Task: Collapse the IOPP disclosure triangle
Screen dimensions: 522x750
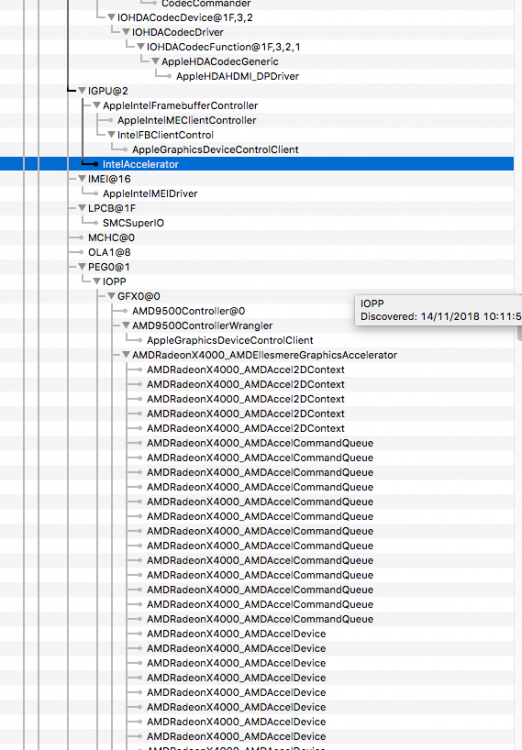Action: pos(97,282)
